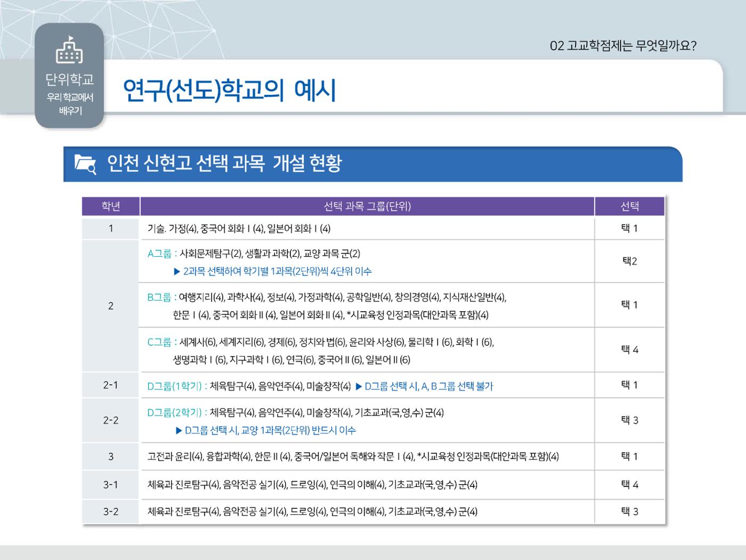Click the row starting 기술. 가정(4), 중국어 회화
746x560 pixels.
click(239, 229)
